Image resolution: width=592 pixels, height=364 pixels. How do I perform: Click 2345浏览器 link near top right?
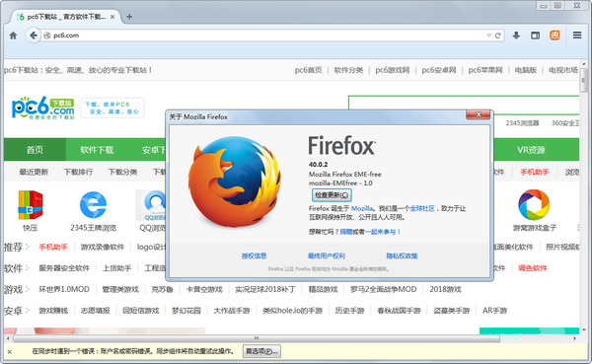pyautogui.click(x=522, y=123)
